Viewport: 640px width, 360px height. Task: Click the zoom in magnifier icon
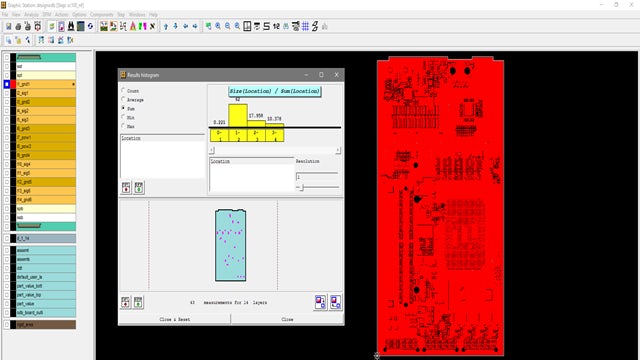coord(218,27)
